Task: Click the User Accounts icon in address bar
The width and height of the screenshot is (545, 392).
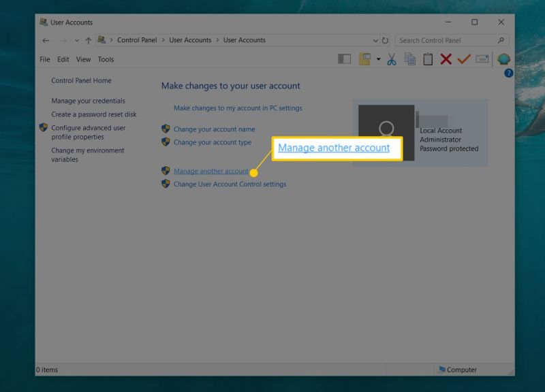Action: (x=102, y=40)
